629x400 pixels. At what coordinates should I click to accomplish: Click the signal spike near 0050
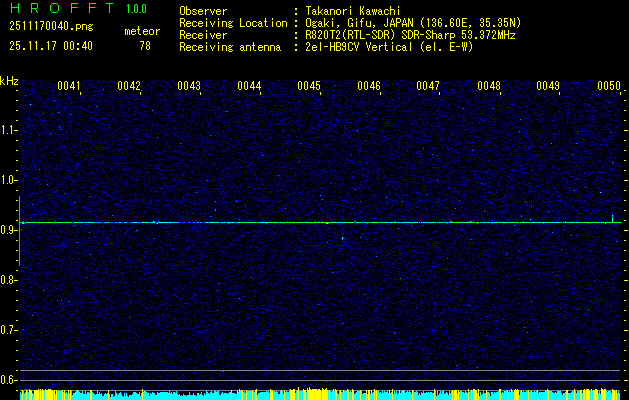pos(613,217)
